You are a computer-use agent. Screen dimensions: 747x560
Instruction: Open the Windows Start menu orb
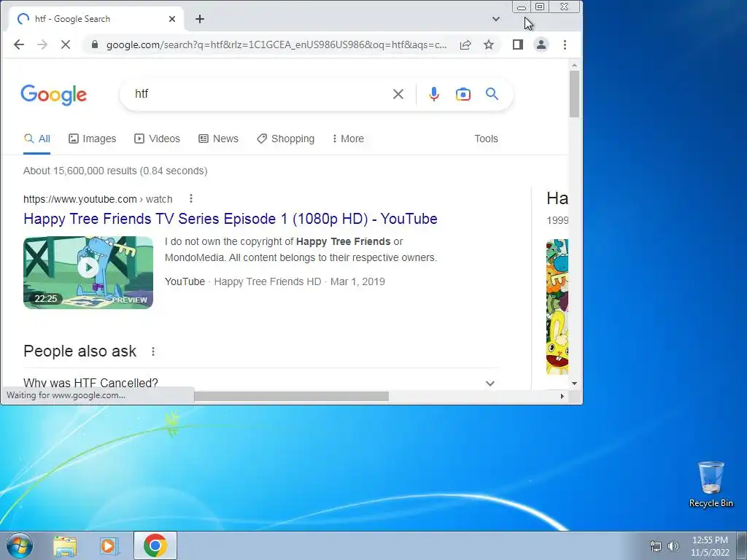tap(20, 545)
